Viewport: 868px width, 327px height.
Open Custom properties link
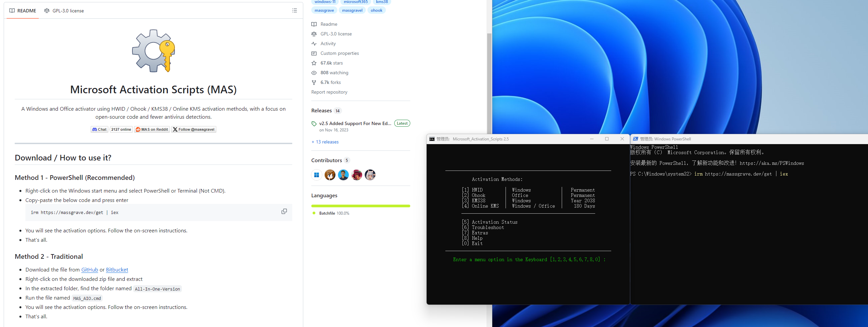click(x=335, y=53)
